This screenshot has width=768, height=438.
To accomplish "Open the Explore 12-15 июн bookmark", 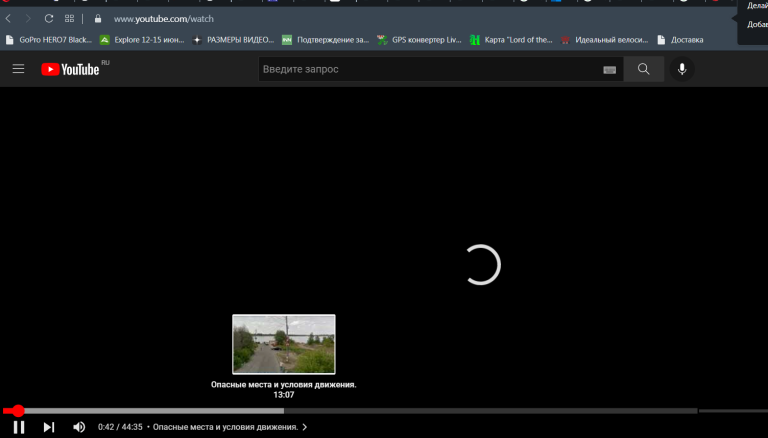I will [x=142, y=40].
